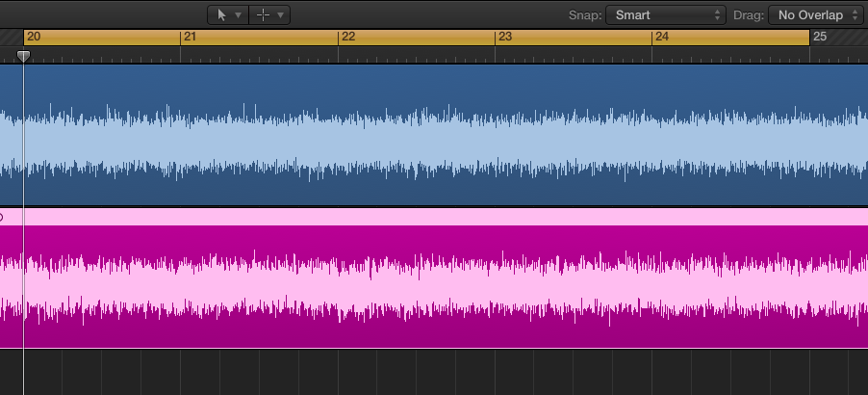Open the left-click tool menu arrow
The image size is (868, 395).
pos(239,15)
